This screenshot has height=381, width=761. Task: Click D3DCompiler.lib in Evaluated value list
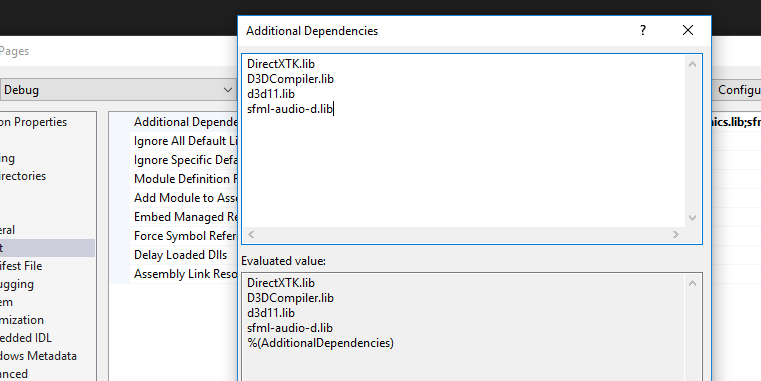tap(290, 298)
